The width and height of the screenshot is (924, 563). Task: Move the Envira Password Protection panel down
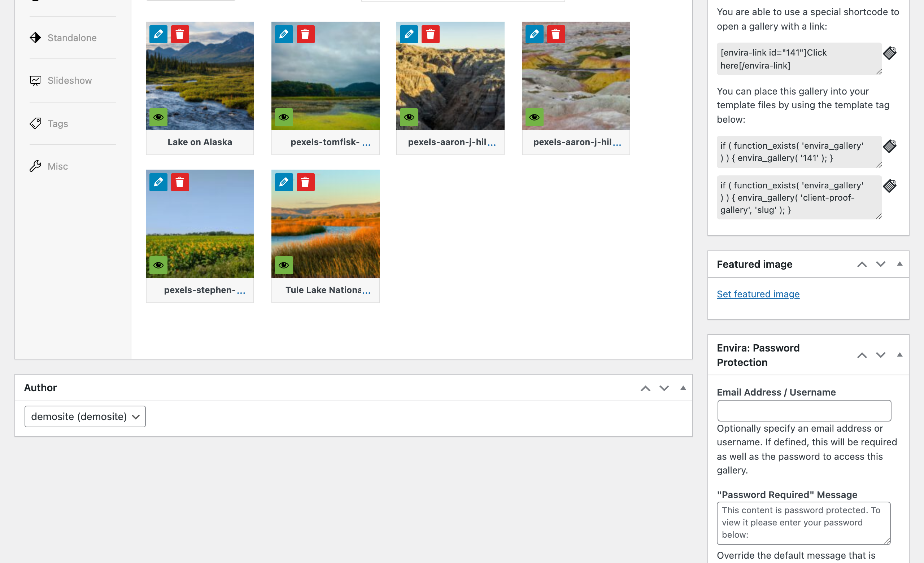point(881,355)
